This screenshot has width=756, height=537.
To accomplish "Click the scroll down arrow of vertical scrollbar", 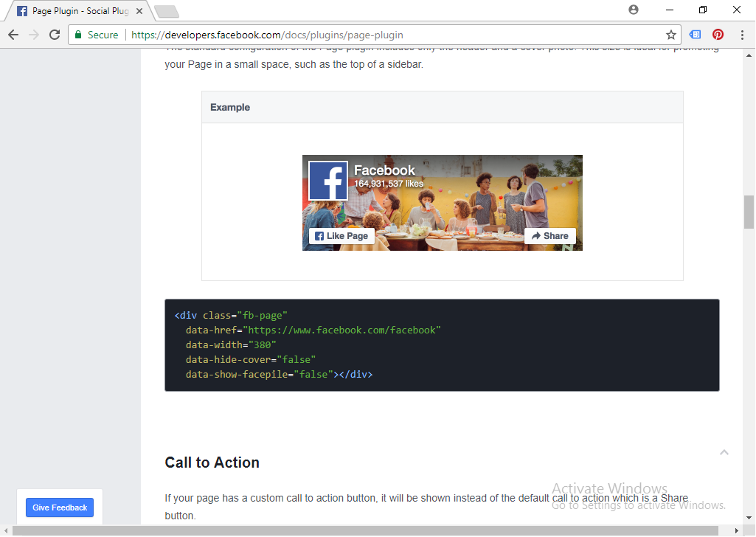I will pyautogui.click(x=749, y=519).
